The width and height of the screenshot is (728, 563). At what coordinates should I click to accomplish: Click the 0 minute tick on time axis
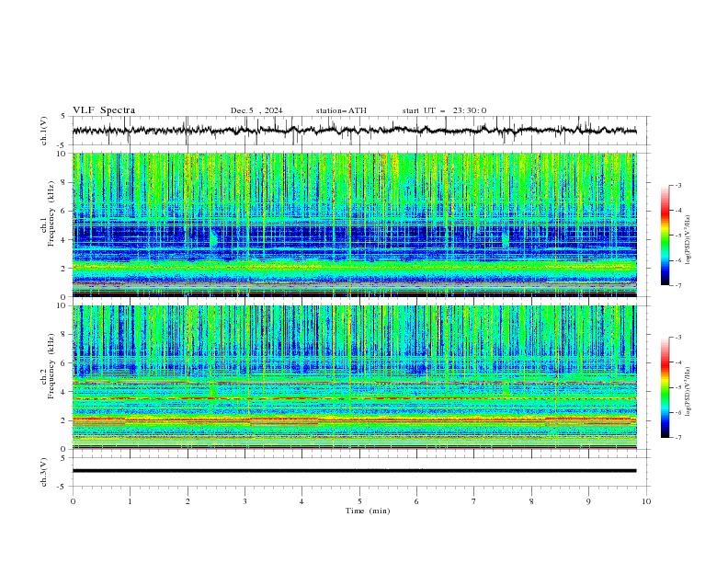coord(73,501)
